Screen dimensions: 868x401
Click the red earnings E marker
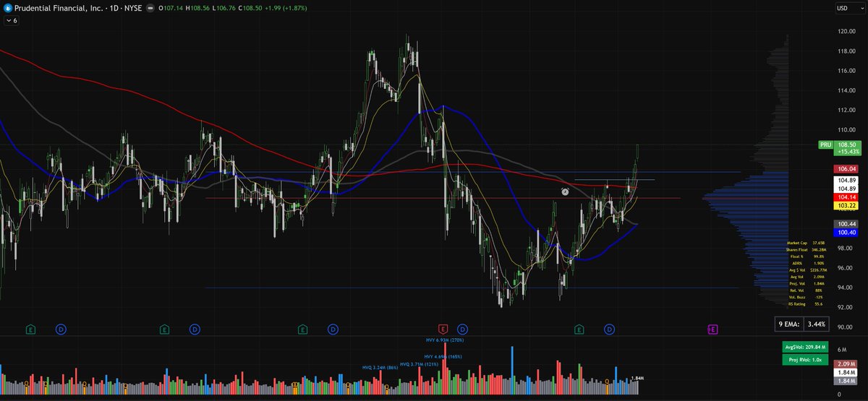click(x=442, y=329)
